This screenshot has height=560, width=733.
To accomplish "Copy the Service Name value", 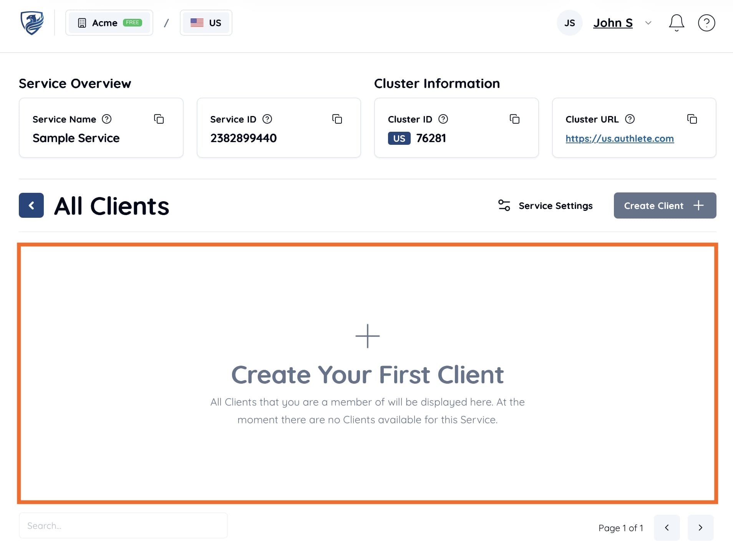I will coord(160,119).
